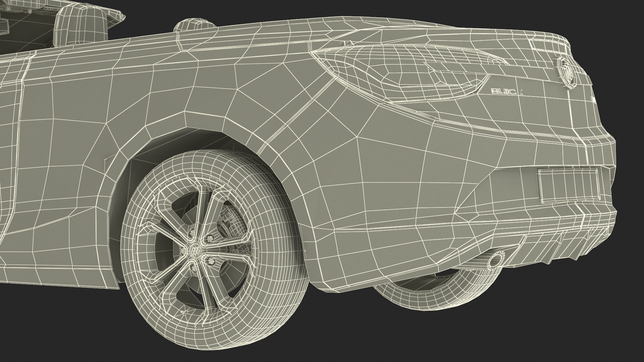
Task: Click the wheel center cap emblem
Action: coord(195,250)
